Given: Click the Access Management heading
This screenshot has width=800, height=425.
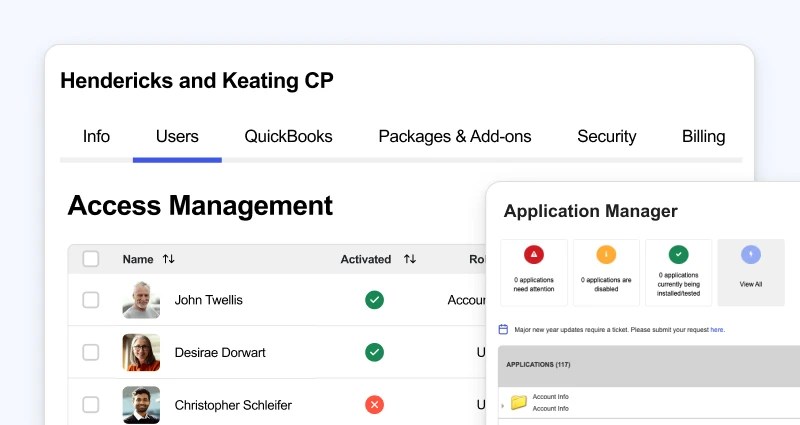Looking at the screenshot, I should coord(200,206).
